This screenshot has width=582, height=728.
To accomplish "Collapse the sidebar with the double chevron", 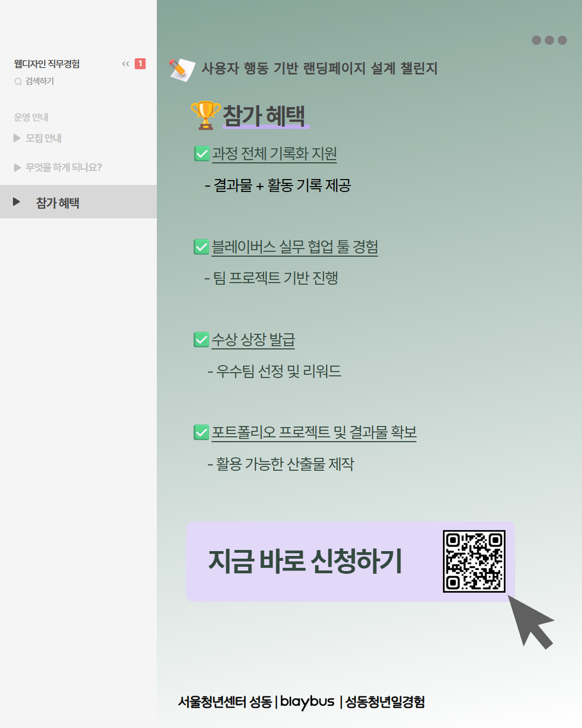I will tap(126, 64).
